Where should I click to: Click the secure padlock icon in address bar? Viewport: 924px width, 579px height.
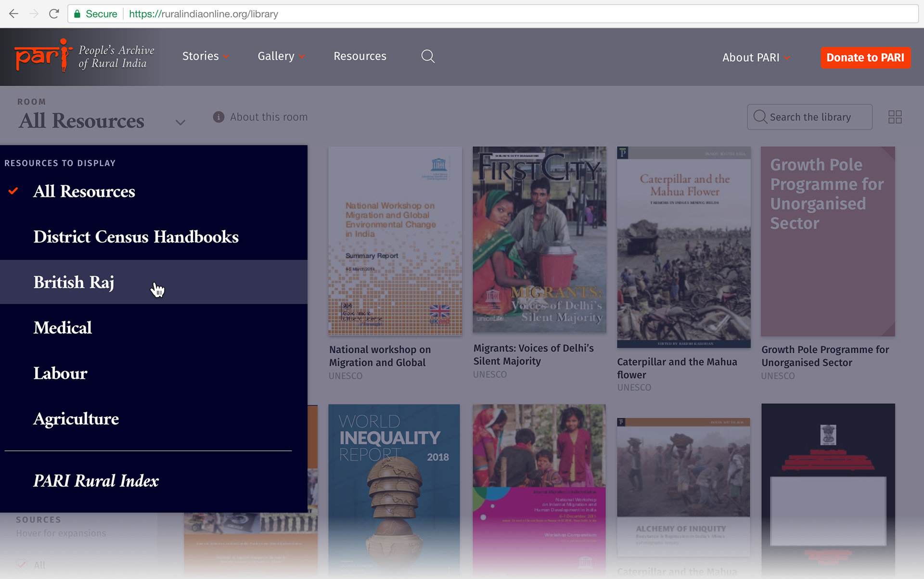tap(77, 14)
